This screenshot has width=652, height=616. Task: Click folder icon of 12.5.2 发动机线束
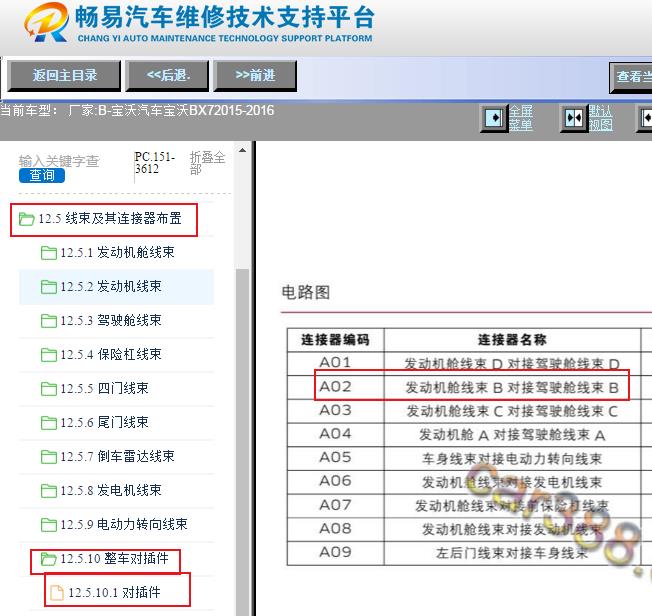[x=49, y=287]
